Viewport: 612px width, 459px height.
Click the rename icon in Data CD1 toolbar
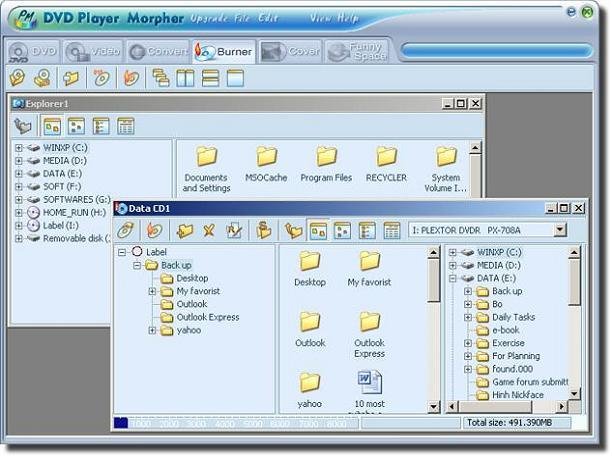pyautogui.click(x=234, y=230)
